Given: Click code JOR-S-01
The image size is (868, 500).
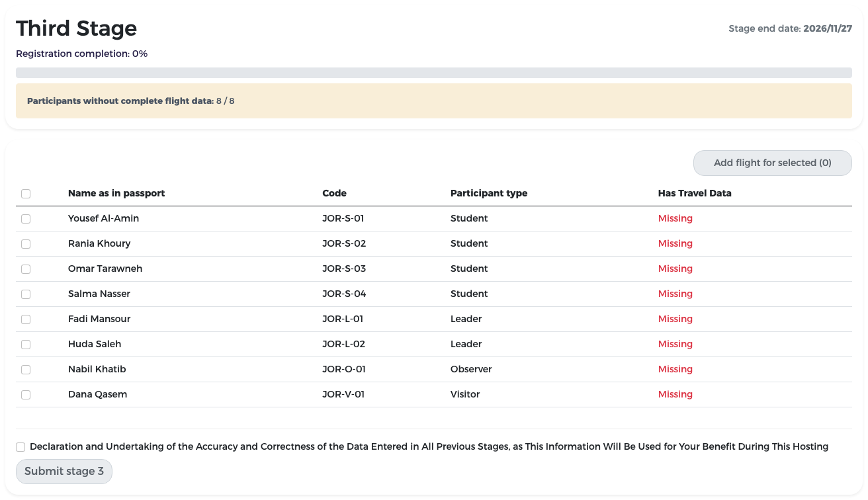Looking at the screenshot, I should 343,218.
